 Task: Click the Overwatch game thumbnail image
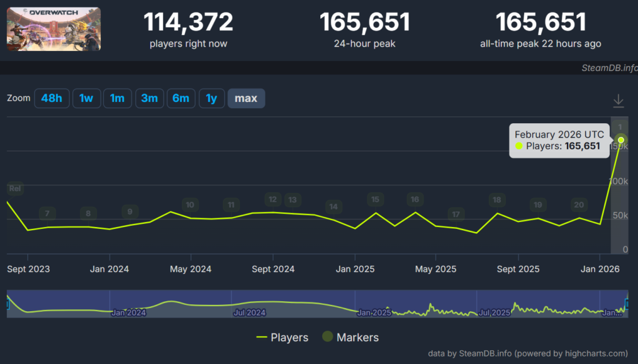point(54,29)
